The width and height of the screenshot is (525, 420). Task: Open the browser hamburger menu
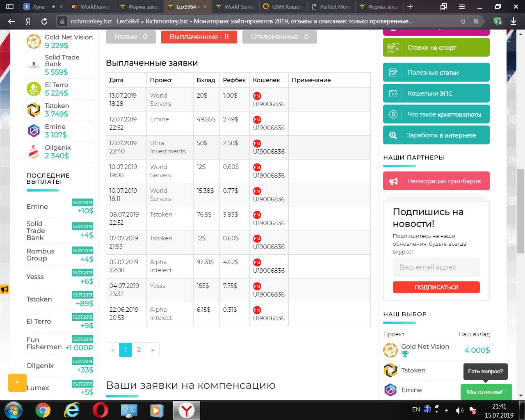tap(461, 7)
